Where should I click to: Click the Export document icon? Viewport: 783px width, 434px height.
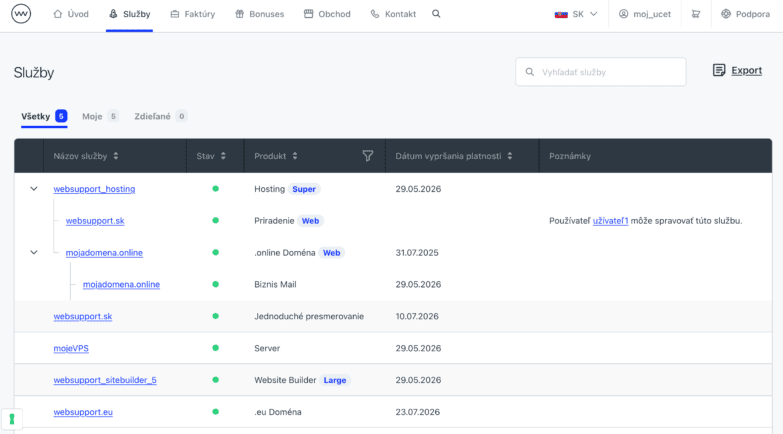(719, 70)
